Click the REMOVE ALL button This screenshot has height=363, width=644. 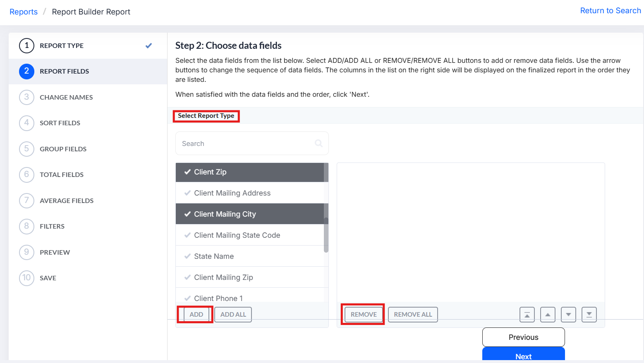coord(413,315)
